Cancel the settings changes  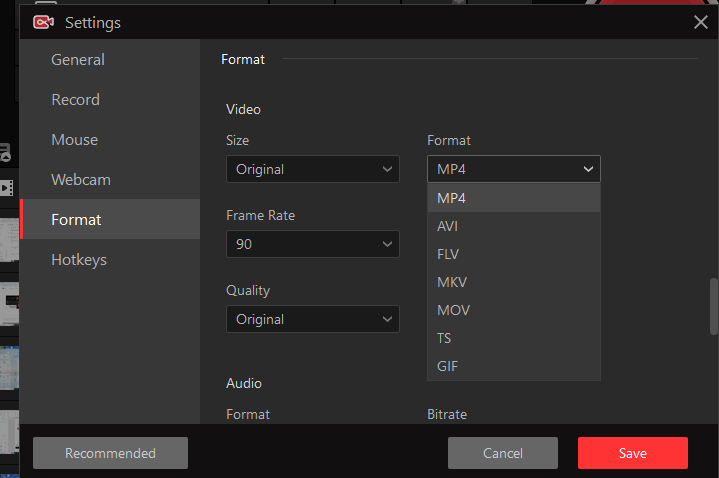click(x=503, y=453)
